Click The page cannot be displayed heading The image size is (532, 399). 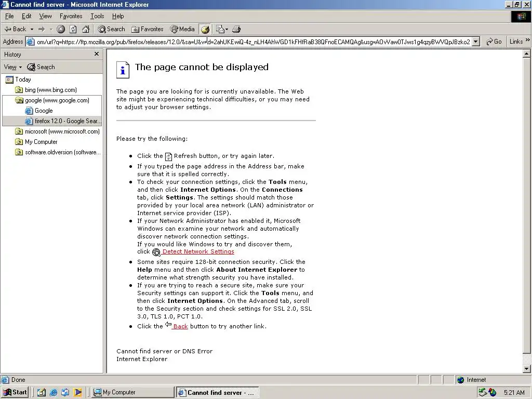(202, 67)
